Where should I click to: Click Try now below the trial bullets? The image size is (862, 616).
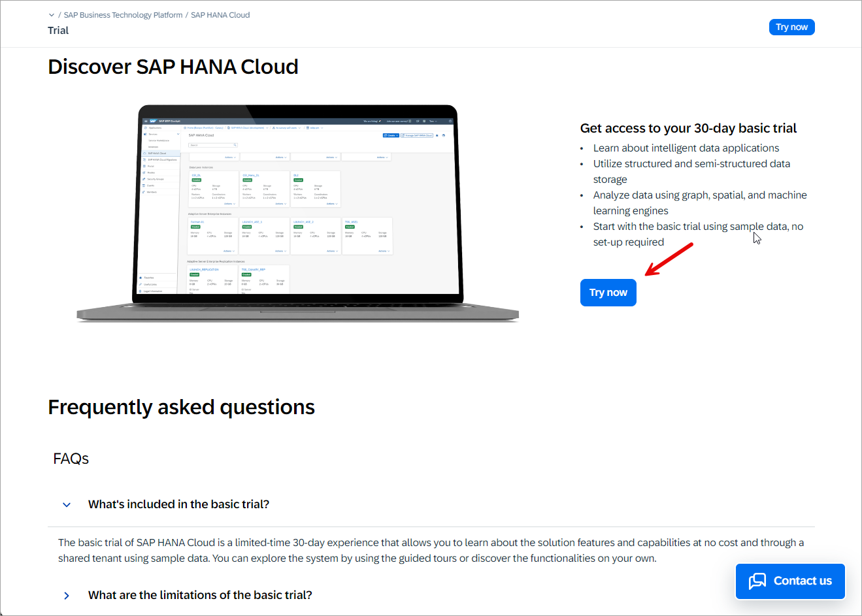coord(608,293)
